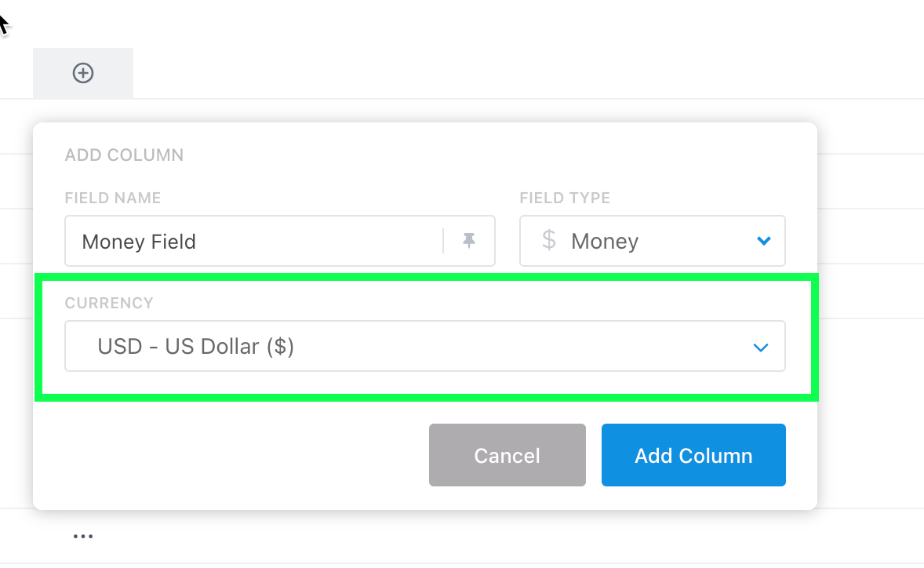Select the "Money" text in Field Type
This screenshot has width=924, height=568.
[605, 242]
